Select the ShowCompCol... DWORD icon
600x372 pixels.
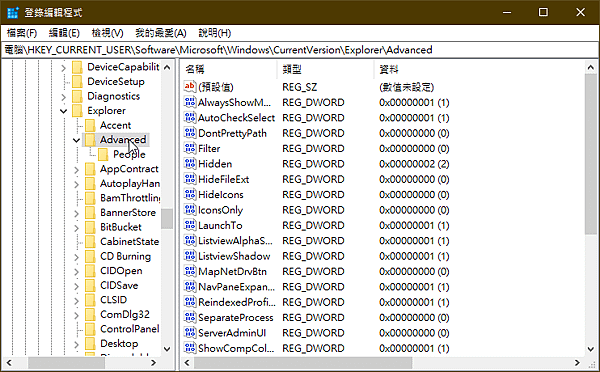tap(190, 348)
